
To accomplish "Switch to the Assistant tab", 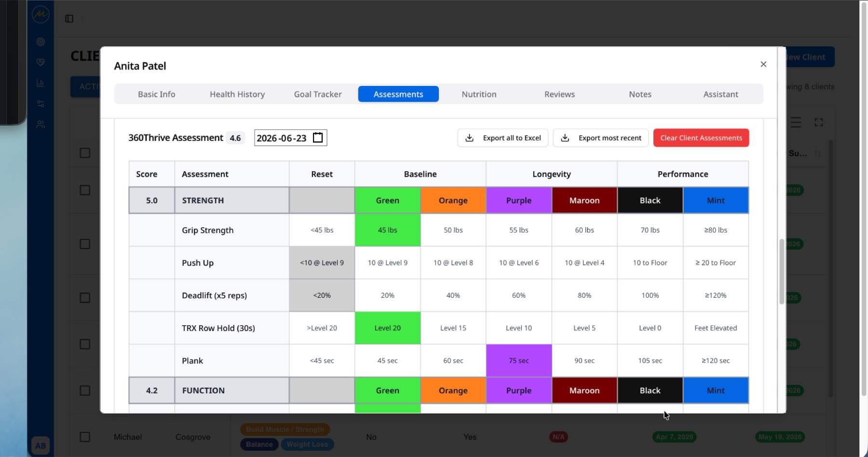I will (x=720, y=94).
